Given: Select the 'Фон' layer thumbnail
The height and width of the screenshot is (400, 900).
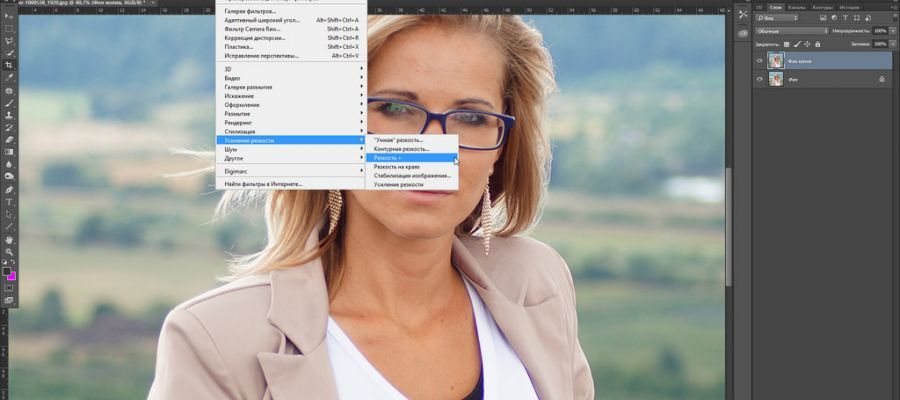Looking at the screenshot, I should tap(776, 79).
